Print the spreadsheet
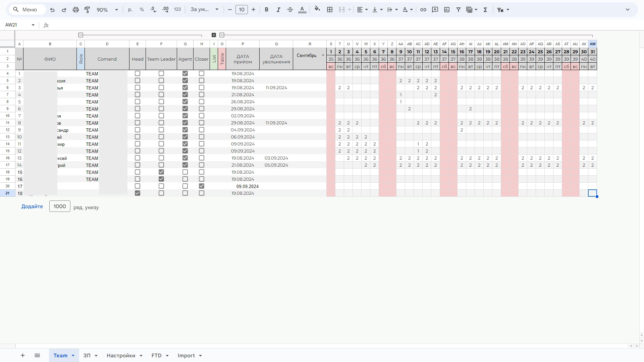This screenshot has height=362, width=644. point(75,10)
